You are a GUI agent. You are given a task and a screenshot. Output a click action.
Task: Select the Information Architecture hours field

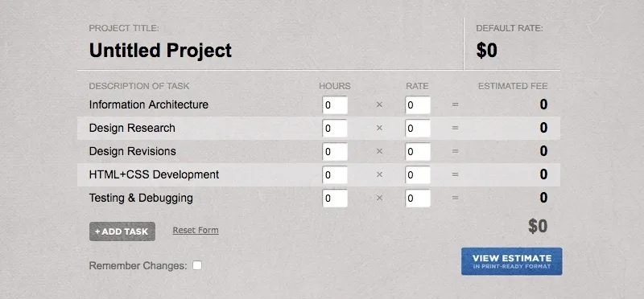335,105
